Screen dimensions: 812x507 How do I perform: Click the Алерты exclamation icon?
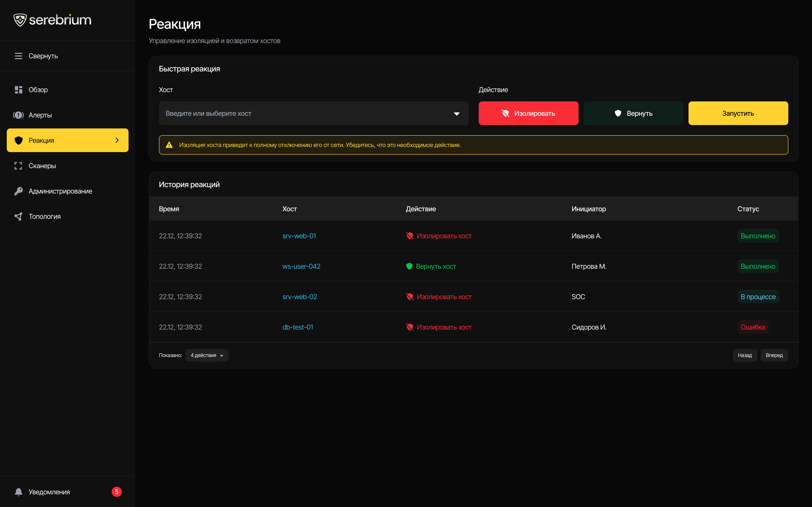pos(19,115)
